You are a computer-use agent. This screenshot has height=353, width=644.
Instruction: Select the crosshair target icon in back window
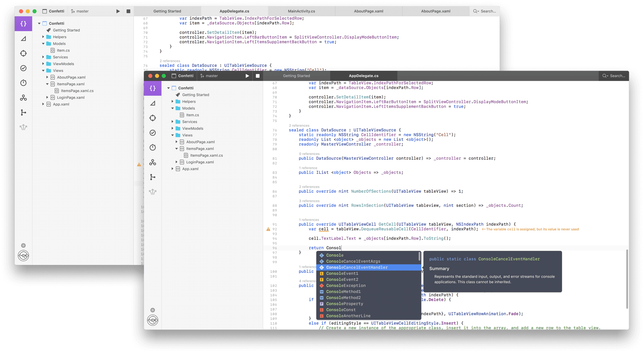click(23, 53)
